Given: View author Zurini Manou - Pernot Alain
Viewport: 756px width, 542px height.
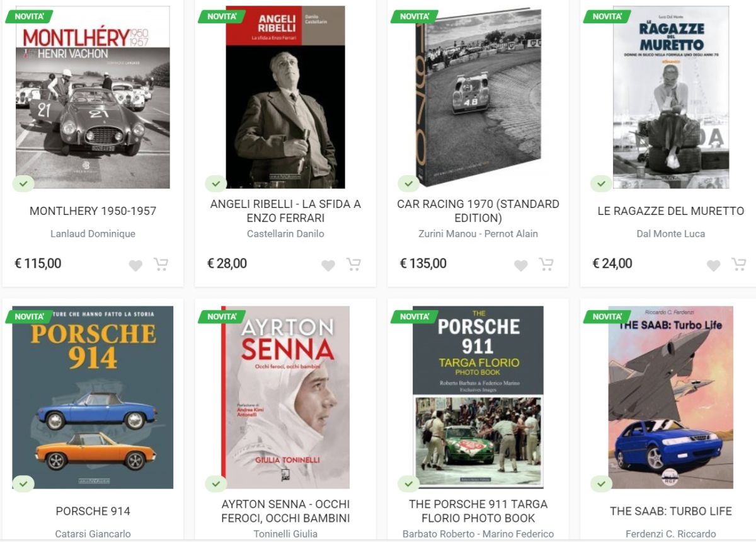Looking at the screenshot, I should click(478, 234).
